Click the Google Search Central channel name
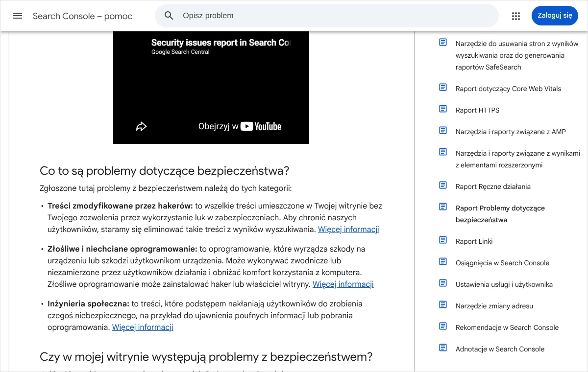Image resolution: width=588 pixels, height=372 pixels. [180, 52]
